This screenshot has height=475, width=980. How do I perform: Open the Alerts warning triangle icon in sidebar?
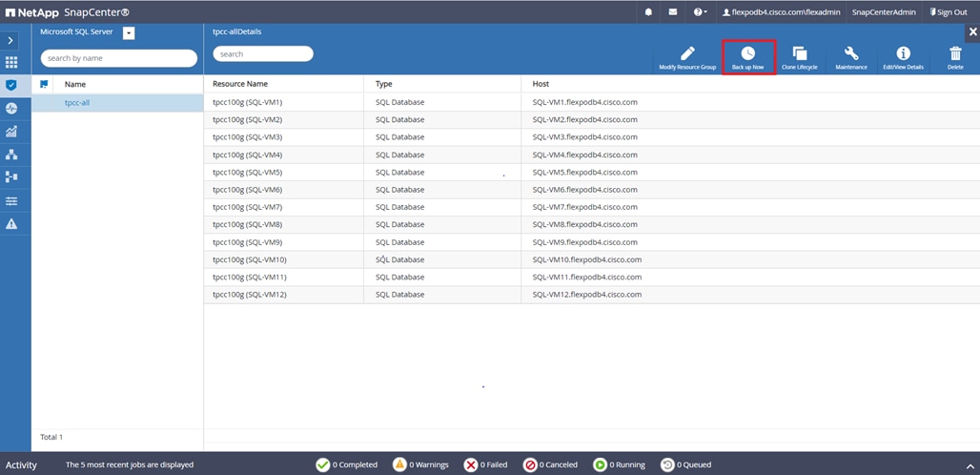click(10, 224)
